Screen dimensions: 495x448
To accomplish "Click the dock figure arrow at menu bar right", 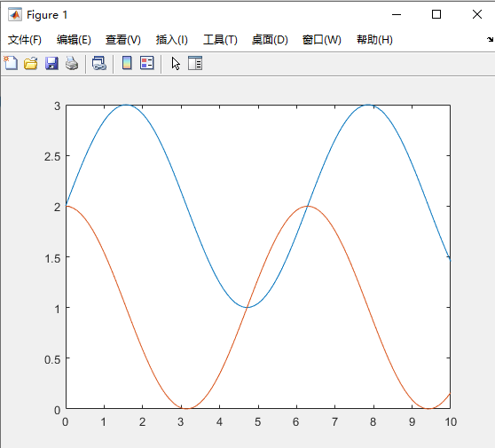I will coord(490,39).
